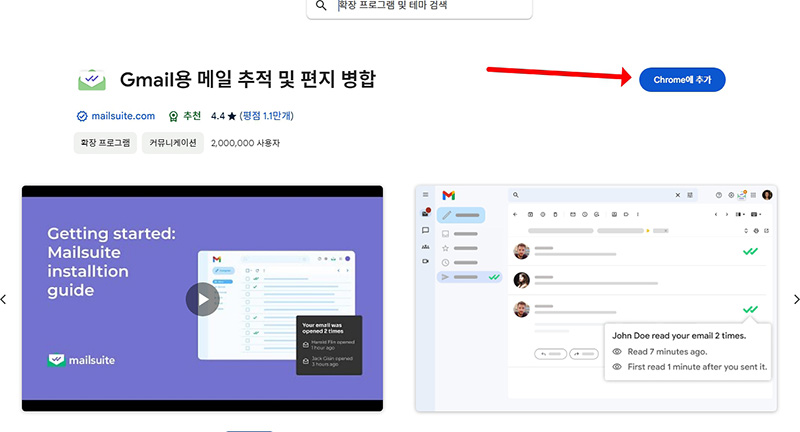Click the help question mark icon in the Gmail preview
The height and width of the screenshot is (432, 800).
coord(718,195)
